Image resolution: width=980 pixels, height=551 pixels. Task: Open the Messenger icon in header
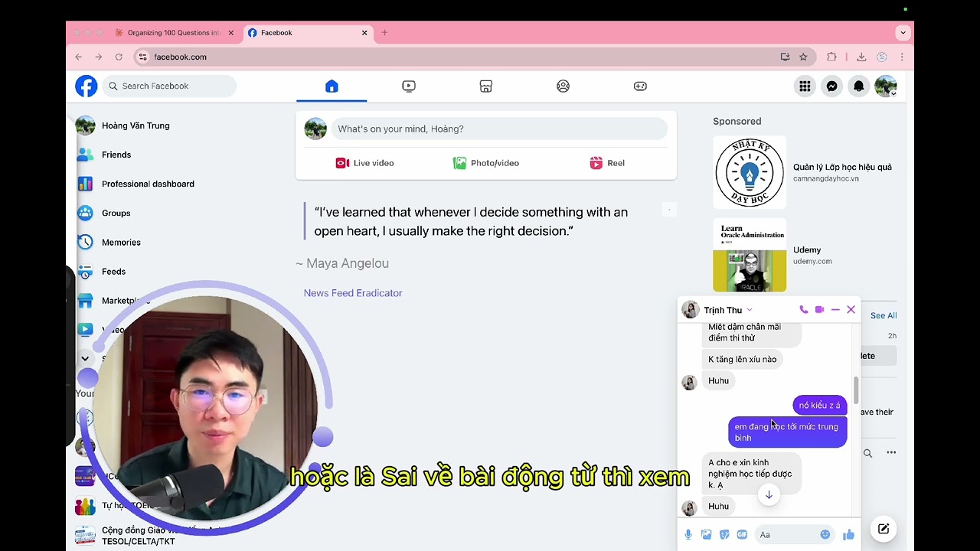click(x=831, y=86)
